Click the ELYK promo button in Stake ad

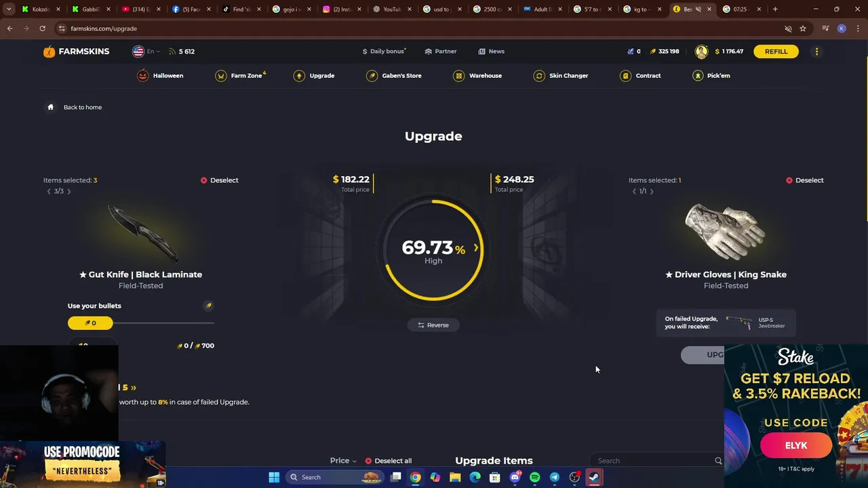[x=796, y=445]
